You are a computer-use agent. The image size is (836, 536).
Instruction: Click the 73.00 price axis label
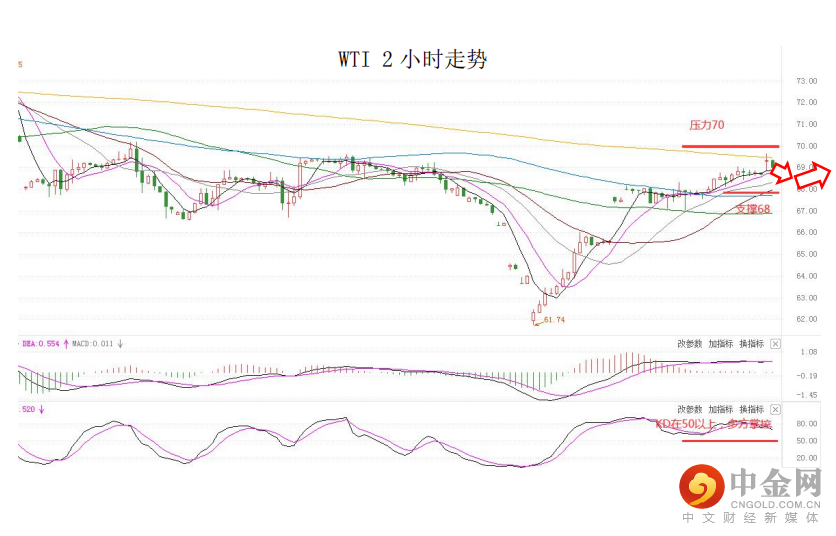[807, 81]
